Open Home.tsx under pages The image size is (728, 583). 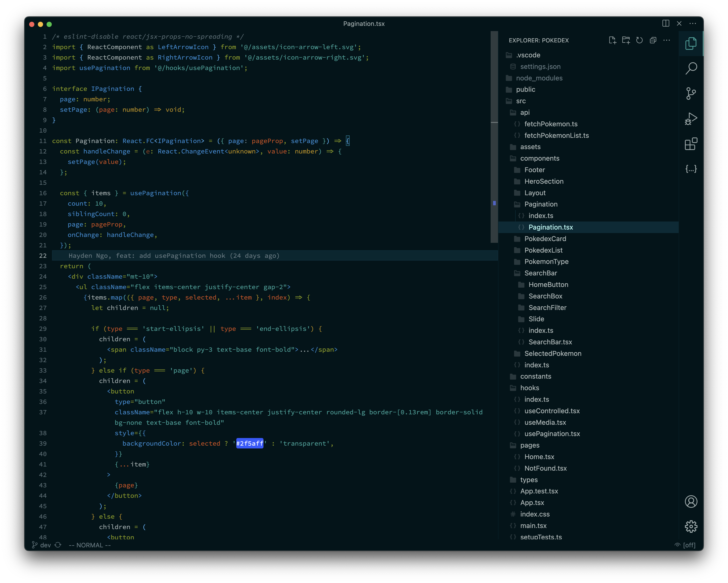click(539, 457)
